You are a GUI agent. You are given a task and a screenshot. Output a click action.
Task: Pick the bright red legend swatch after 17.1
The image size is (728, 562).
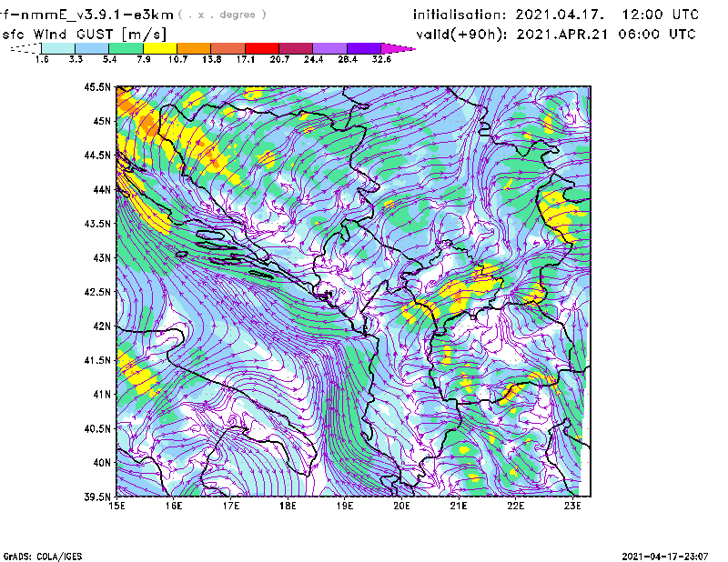[x=262, y=48]
